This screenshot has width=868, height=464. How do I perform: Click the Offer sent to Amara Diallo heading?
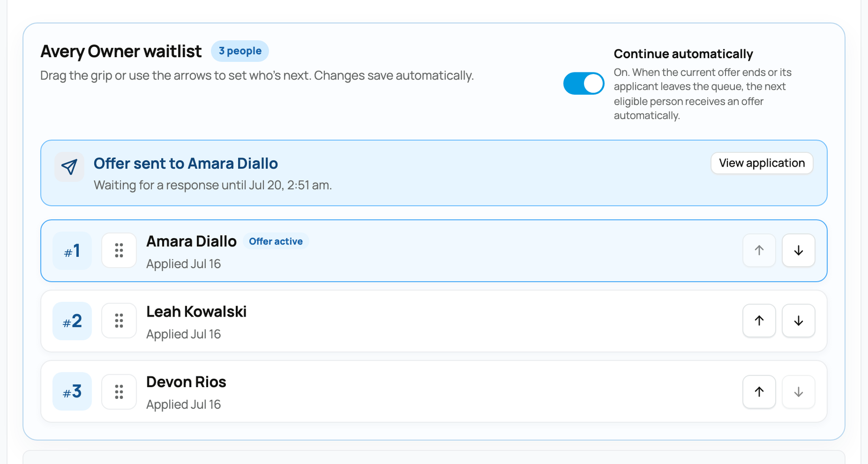click(185, 163)
